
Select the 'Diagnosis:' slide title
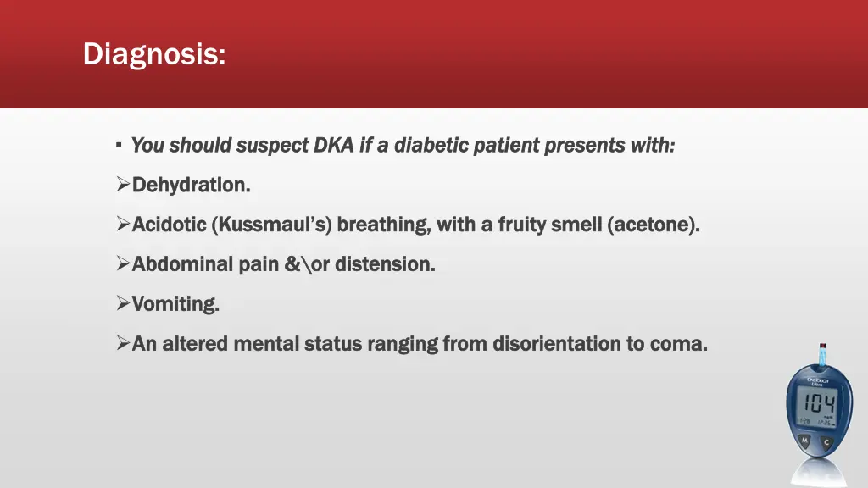click(x=154, y=54)
